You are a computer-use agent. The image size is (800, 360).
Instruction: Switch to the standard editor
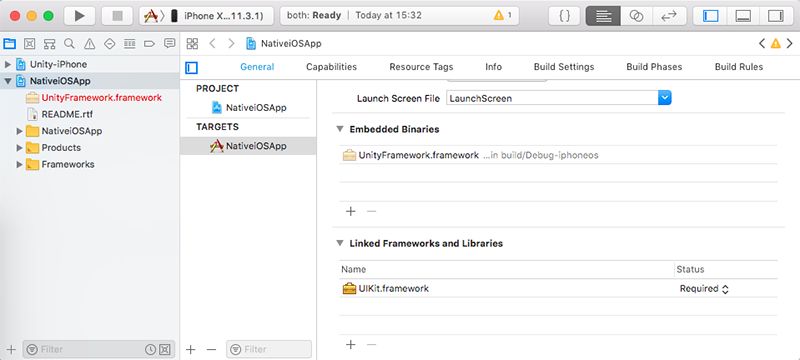(x=603, y=16)
